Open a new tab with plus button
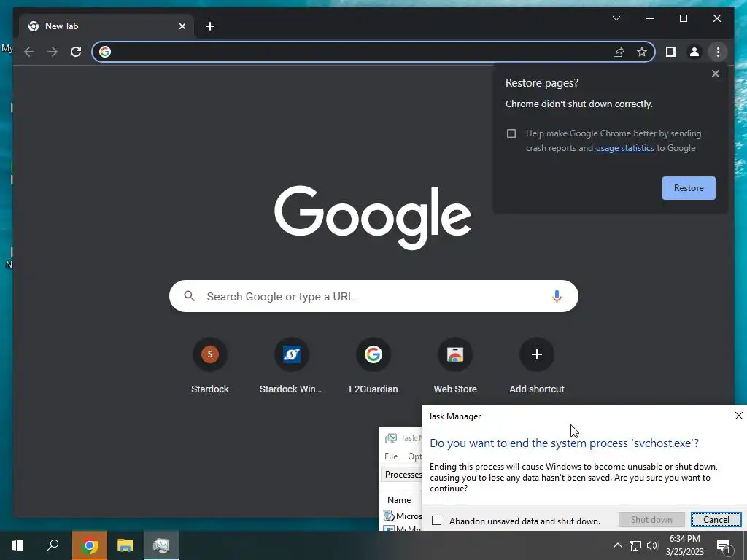747x560 pixels. (210, 26)
